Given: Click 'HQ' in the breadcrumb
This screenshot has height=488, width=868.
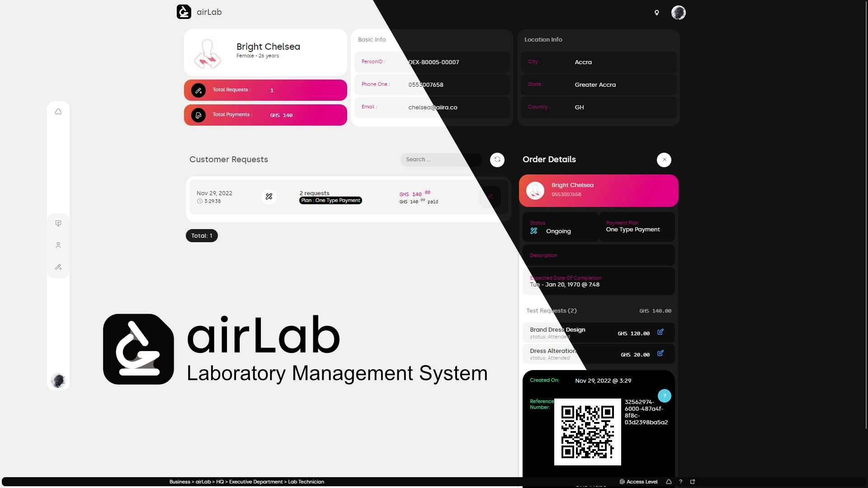Looking at the screenshot, I should coord(220,482).
